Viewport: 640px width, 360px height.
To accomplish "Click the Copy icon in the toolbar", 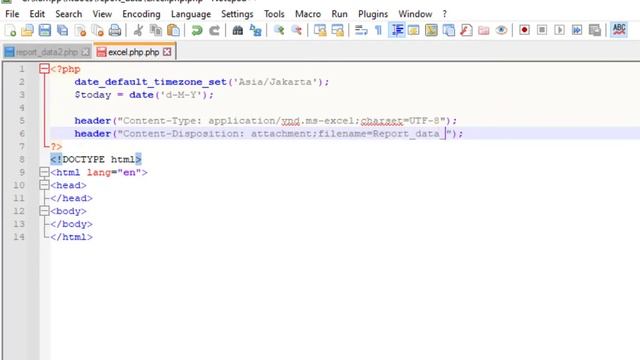I will click(x=156, y=30).
